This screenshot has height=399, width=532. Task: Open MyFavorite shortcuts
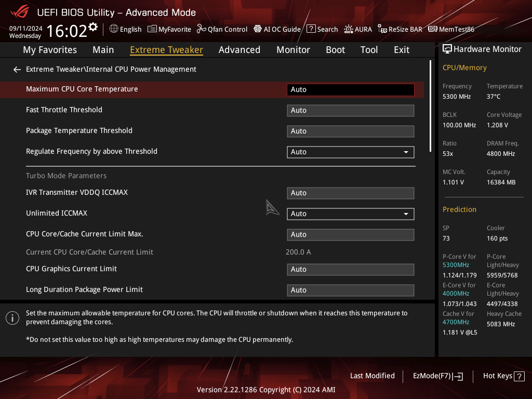tap(169, 29)
